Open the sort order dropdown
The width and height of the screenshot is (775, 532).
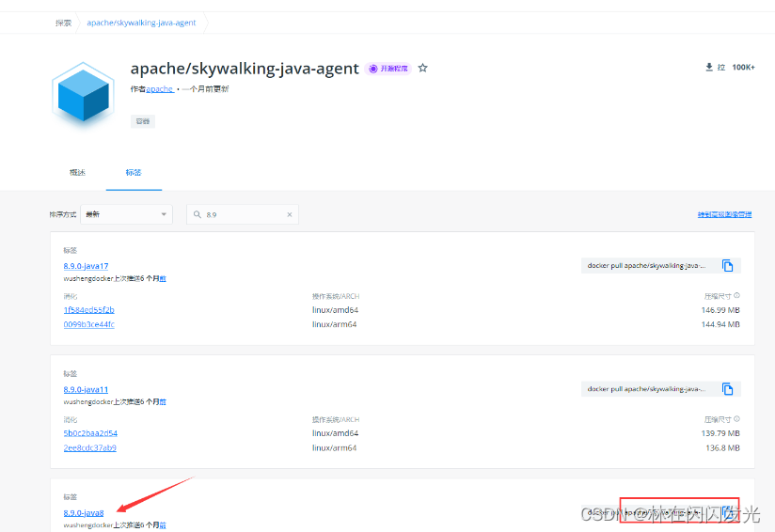(x=127, y=214)
